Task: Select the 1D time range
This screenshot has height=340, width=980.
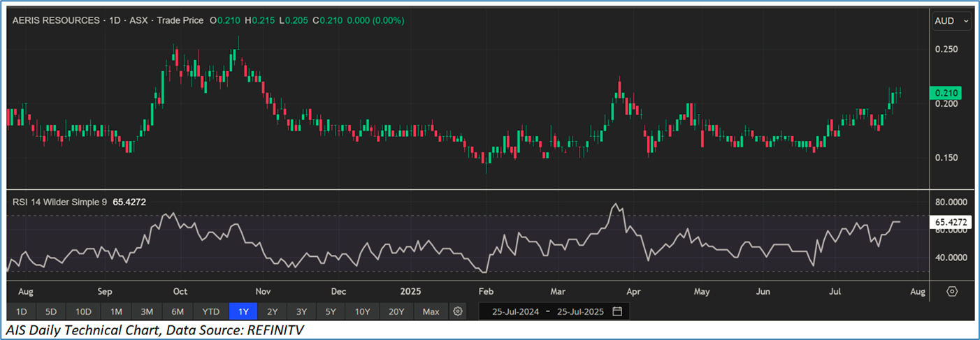Action: click(x=22, y=311)
